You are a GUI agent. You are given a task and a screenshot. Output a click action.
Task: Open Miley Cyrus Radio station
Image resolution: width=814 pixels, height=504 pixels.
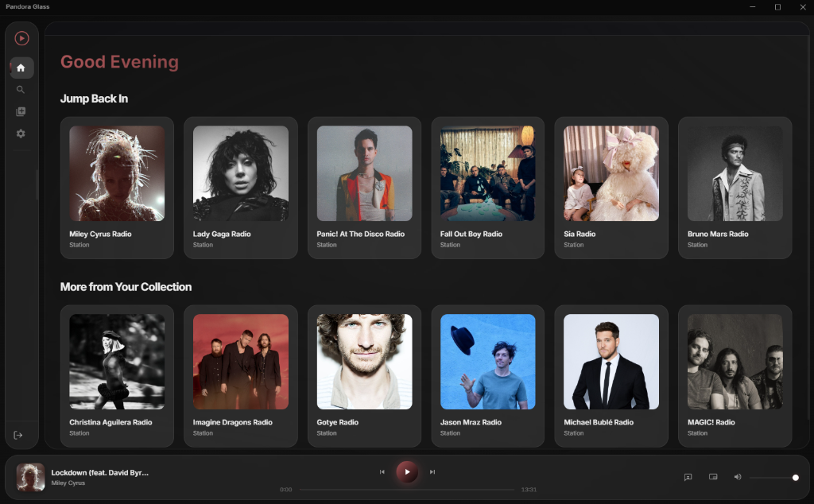116,188
